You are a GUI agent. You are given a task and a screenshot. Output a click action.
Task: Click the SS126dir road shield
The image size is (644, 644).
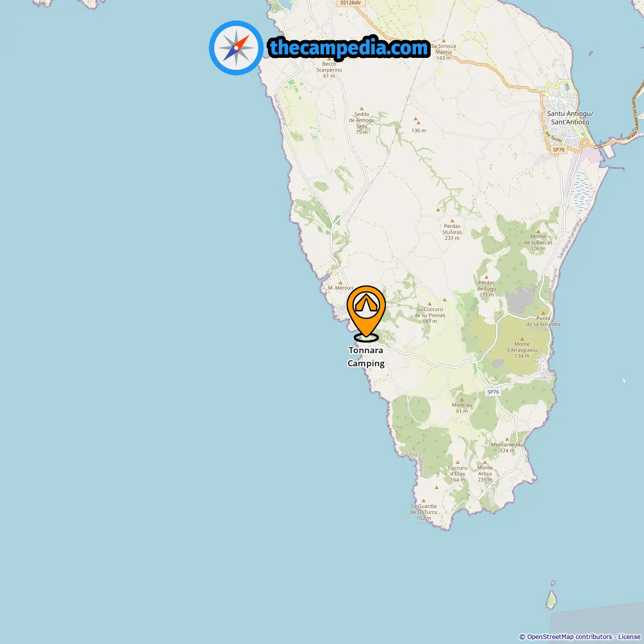350,3
